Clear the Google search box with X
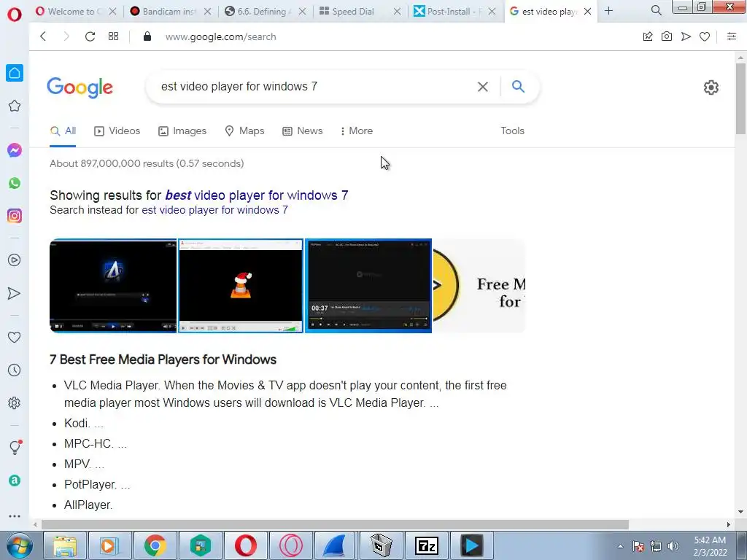The width and height of the screenshot is (747, 560). point(483,87)
